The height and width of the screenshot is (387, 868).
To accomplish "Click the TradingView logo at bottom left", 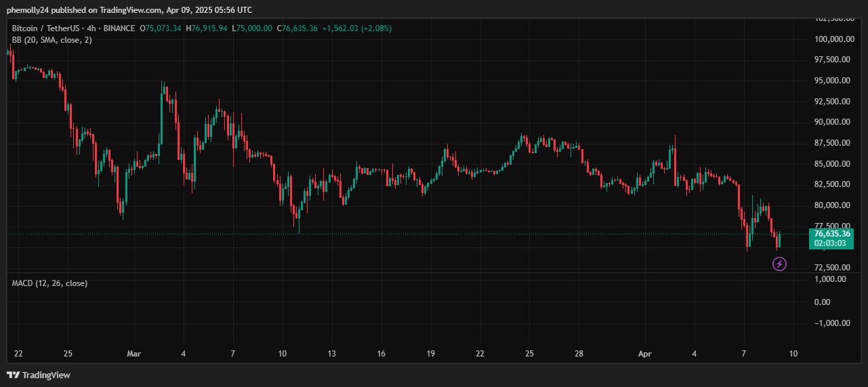I will (39, 375).
